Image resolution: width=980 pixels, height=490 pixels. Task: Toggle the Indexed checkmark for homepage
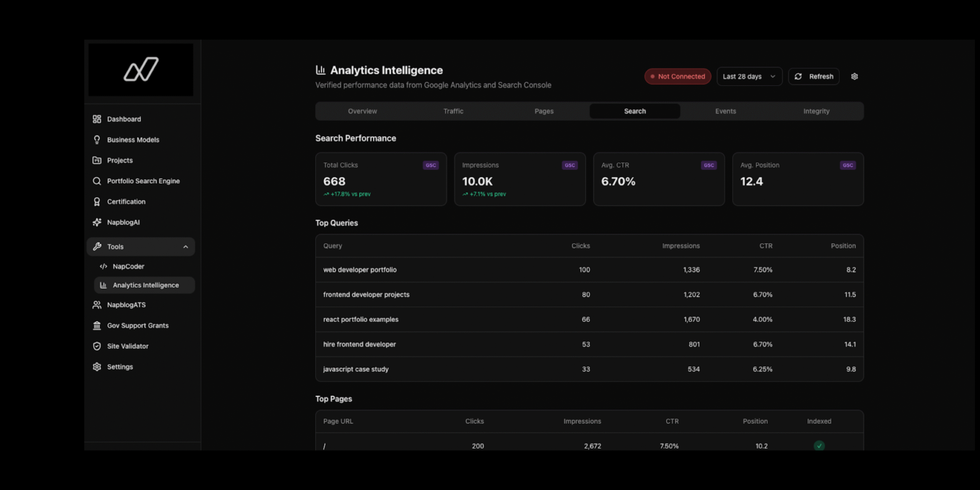pyautogui.click(x=819, y=446)
